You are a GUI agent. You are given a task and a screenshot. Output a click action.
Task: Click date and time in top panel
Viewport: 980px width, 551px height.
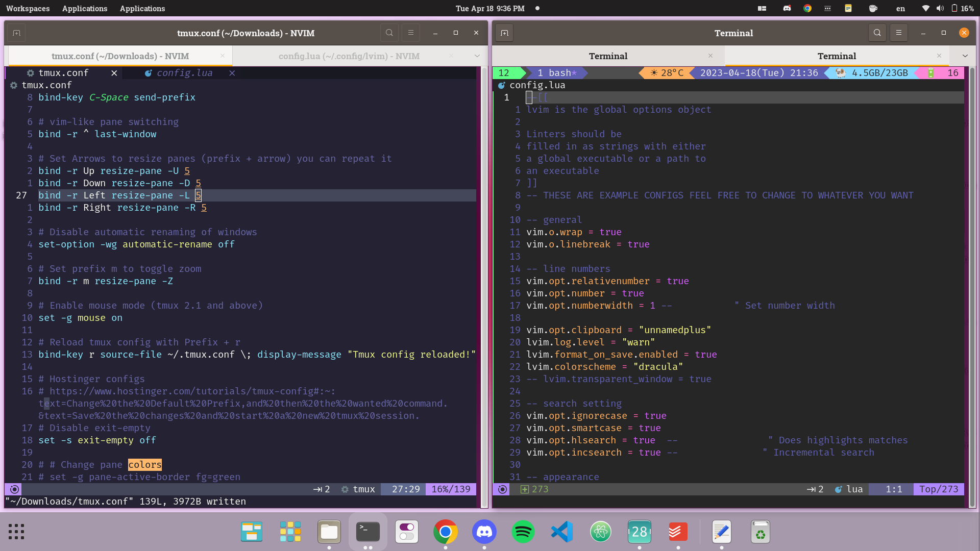pos(490,8)
